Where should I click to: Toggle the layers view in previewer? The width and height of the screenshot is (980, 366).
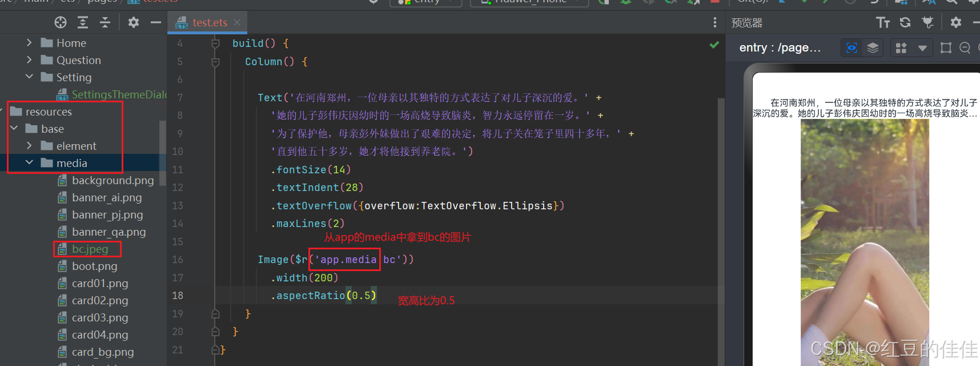point(873,47)
